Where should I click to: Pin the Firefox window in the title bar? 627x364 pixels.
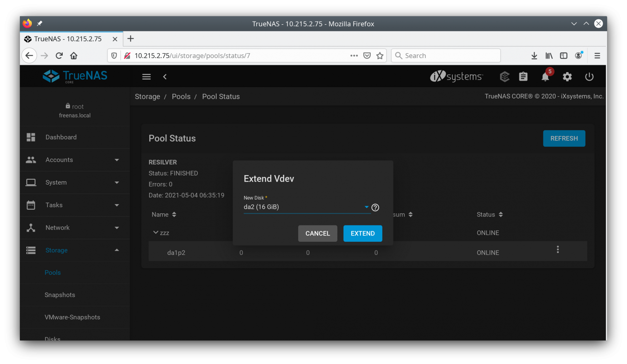(40, 23)
